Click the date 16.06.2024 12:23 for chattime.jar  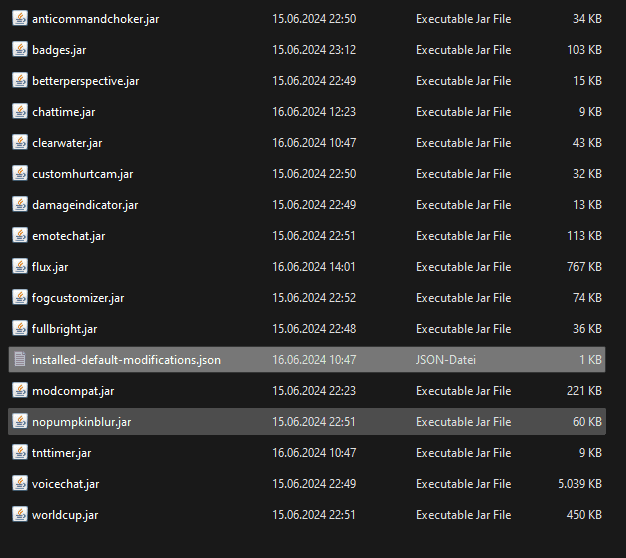click(x=314, y=112)
